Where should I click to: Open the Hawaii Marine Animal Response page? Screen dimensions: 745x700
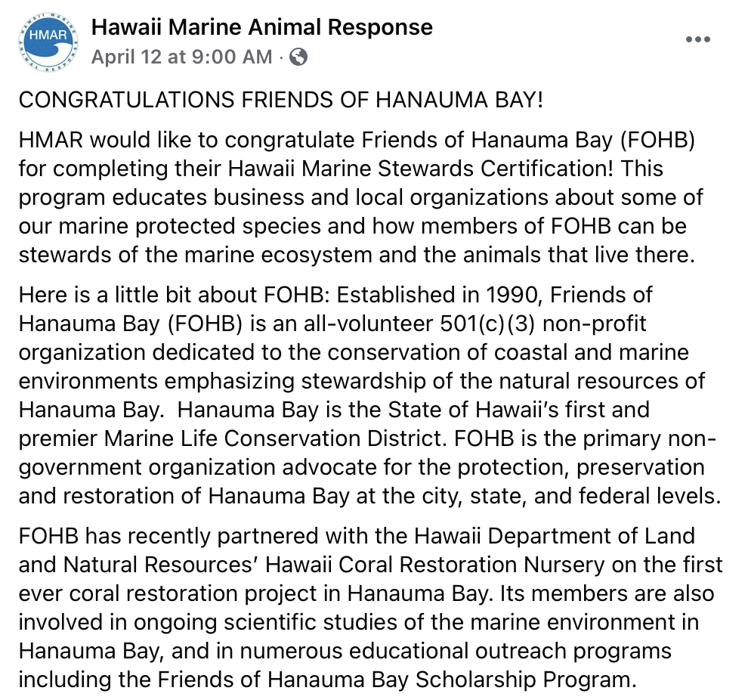point(261,28)
